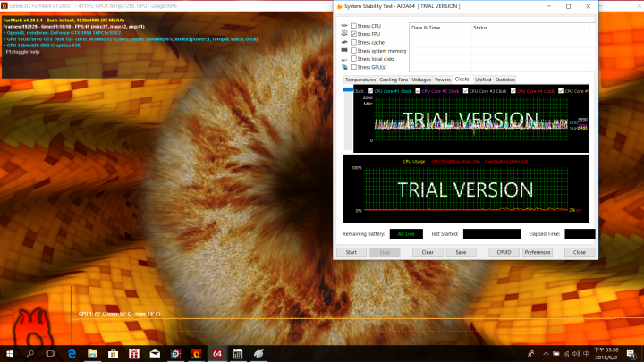Click the Close button at bottom right
Screen dimensions: 644x362
(580, 252)
